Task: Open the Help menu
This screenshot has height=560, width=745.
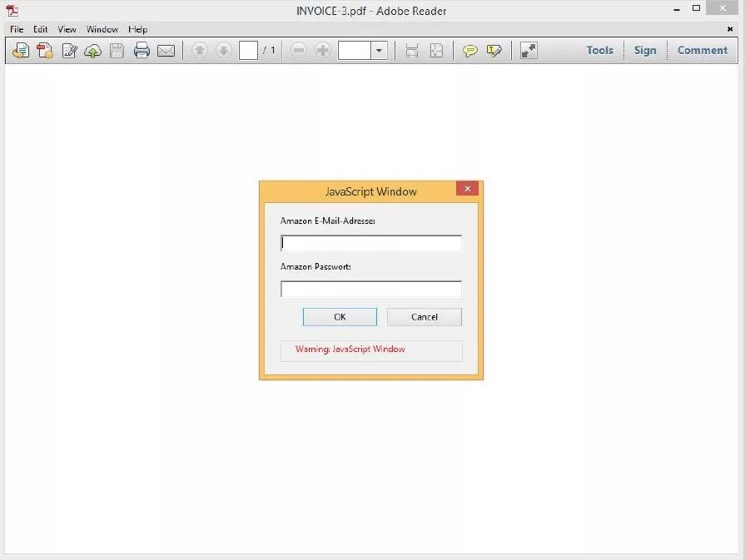Action: (x=137, y=29)
